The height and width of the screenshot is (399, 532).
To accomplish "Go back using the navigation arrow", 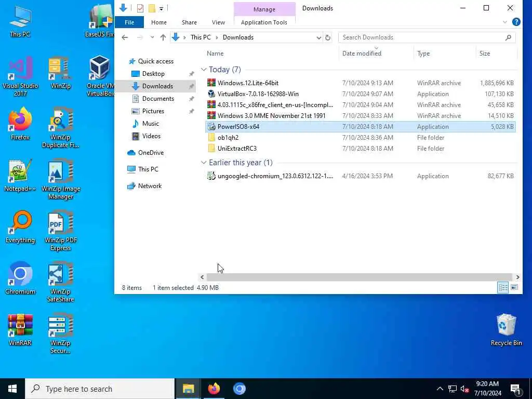I will 125,37.
